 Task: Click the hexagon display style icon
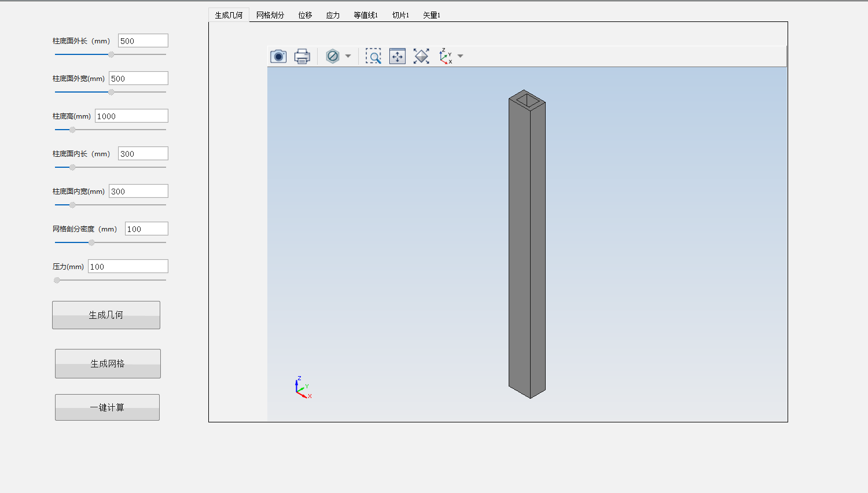(333, 56)
